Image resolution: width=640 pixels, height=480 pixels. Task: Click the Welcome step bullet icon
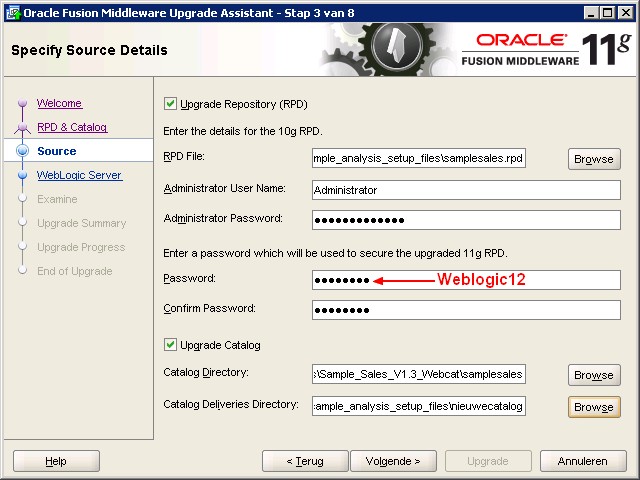click(x=22, y=103)
